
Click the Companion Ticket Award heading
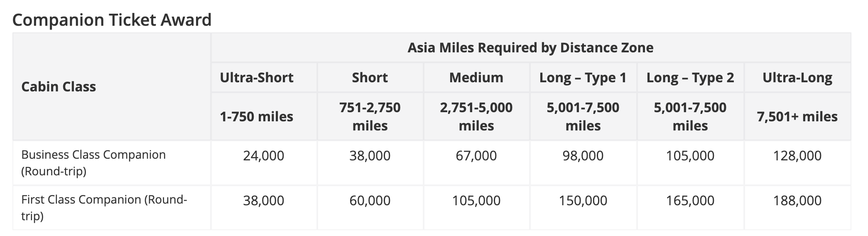(x=112, y=20)
